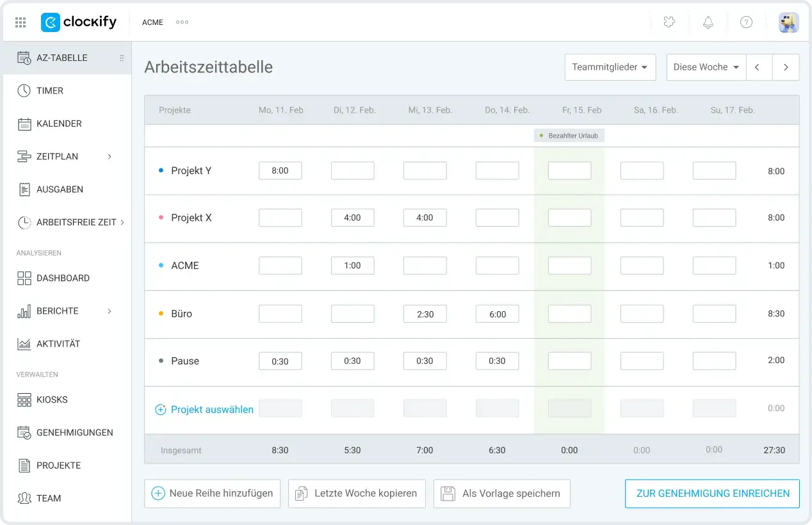Expand the BERICHTE submenu chevron
Image resolution: width=812 pixels, height=525 pixels.
[110, 311]
